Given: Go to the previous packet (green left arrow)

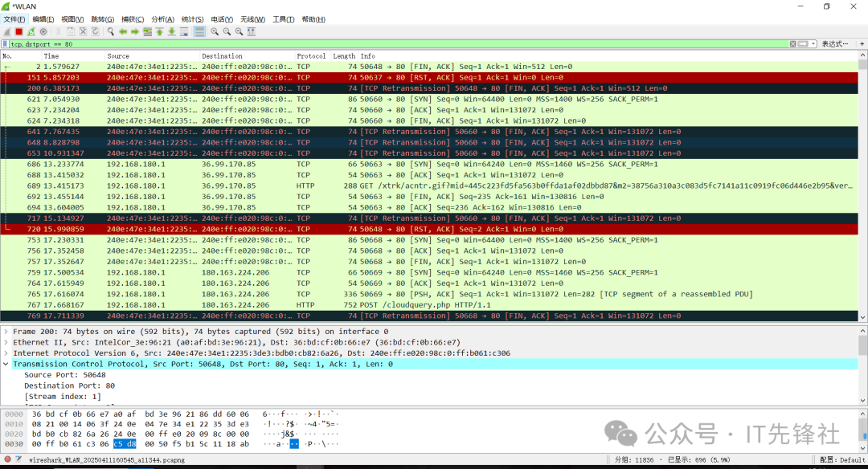Looking at the screenshot, I should tap(123, 31).
